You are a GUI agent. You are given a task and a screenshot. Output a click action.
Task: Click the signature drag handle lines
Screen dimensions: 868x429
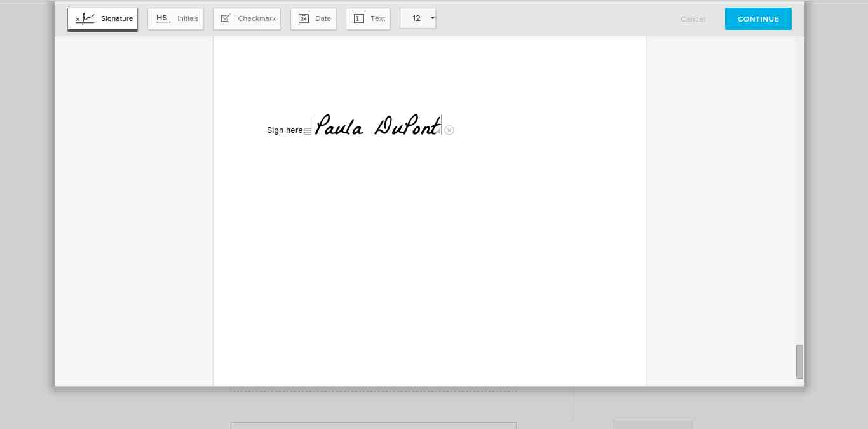click(x=308, y=132)
